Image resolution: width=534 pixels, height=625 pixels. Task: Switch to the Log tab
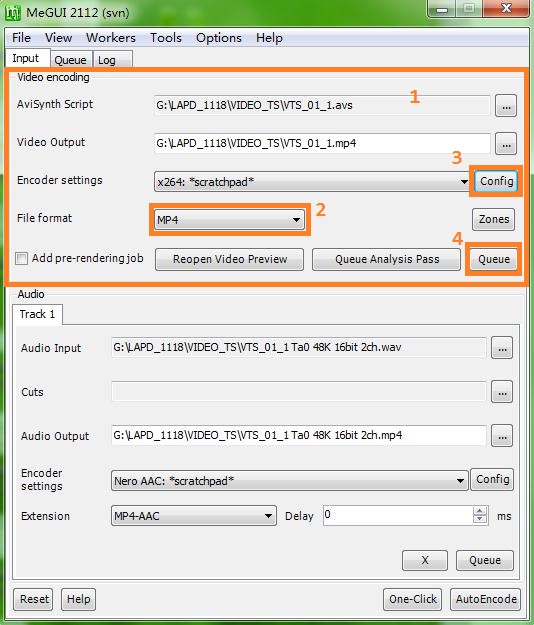(107, 60)
